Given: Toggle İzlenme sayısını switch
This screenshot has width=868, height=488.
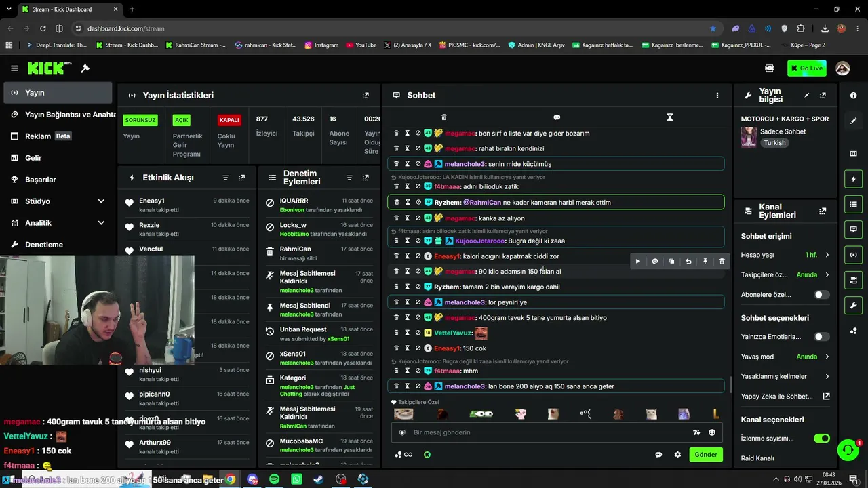Looking at the screenshot, I should [821, 439].
